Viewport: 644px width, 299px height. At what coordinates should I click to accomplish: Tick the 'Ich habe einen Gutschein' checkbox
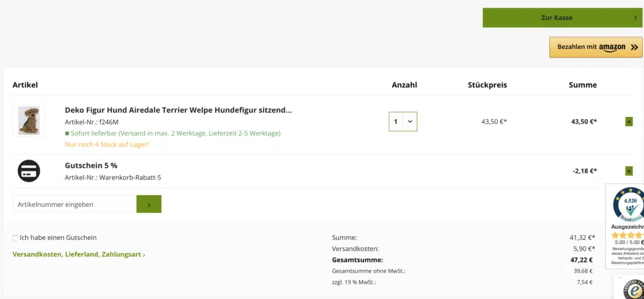click(15, 238)
